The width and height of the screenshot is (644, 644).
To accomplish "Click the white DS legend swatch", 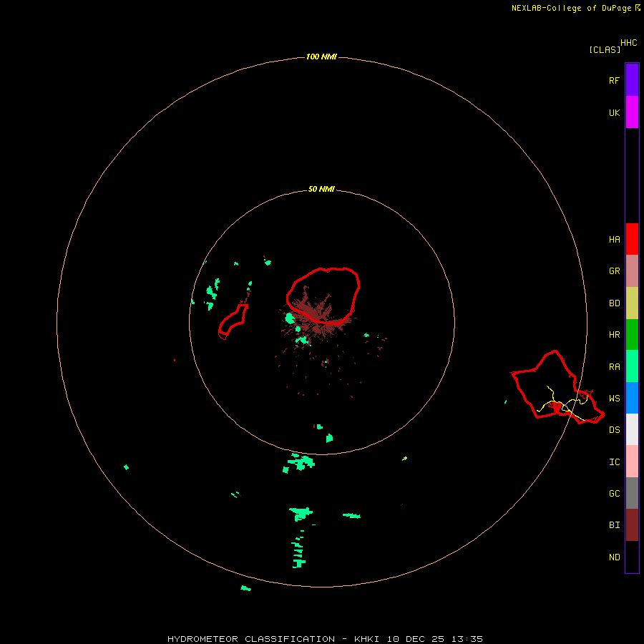I will coord(632,429).
